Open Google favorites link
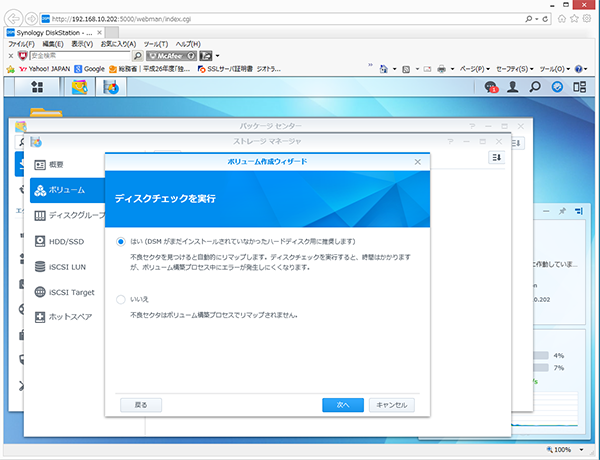The image size is (600, 460). point(90,69)
